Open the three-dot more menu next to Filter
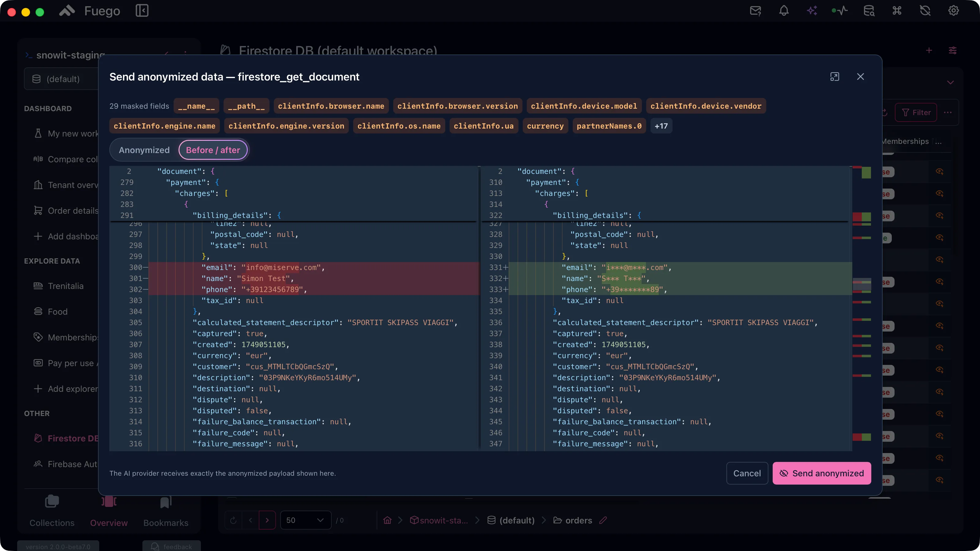The height and width of the screenshot is (551, 980). (948, 113)
